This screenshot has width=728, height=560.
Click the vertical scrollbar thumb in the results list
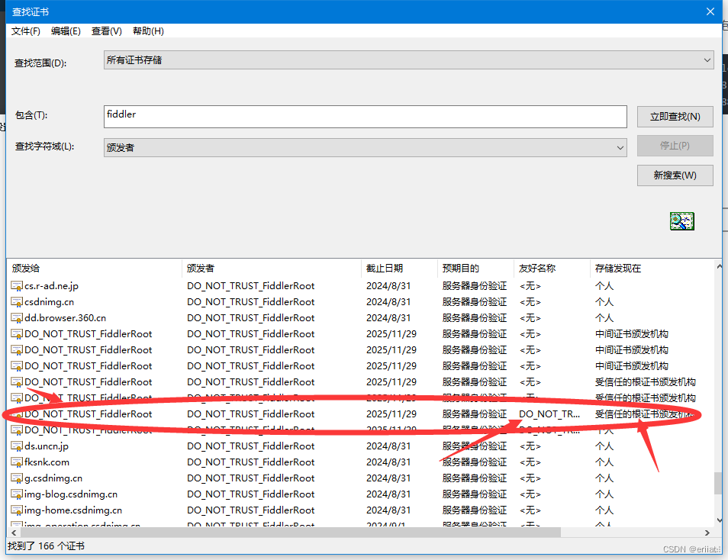718,484
